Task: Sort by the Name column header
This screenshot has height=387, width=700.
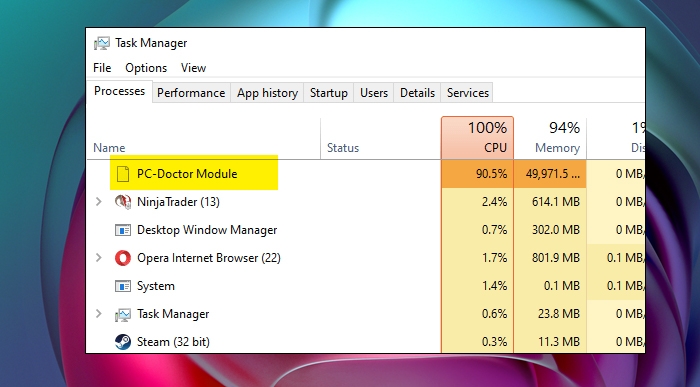Action: pos(109,148)
